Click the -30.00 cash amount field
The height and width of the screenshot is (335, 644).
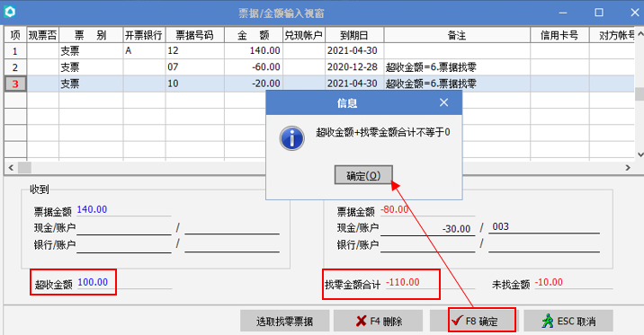427,228
